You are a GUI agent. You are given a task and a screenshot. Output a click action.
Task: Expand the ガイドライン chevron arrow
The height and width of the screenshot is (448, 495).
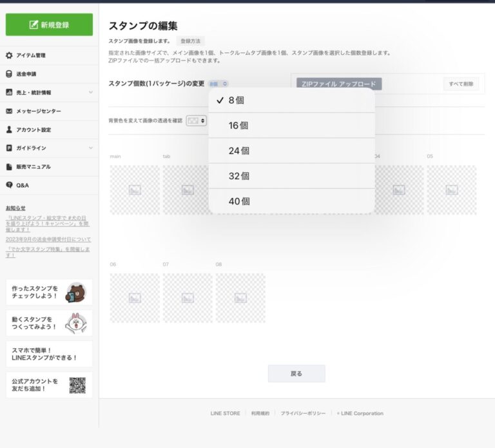pos(90,148)
